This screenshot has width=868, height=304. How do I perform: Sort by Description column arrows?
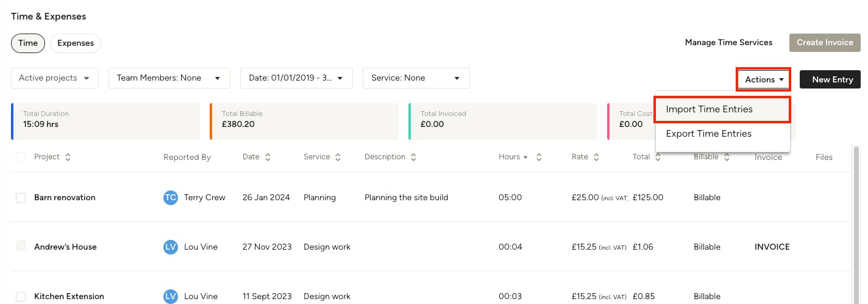click(x=413, y=157)
